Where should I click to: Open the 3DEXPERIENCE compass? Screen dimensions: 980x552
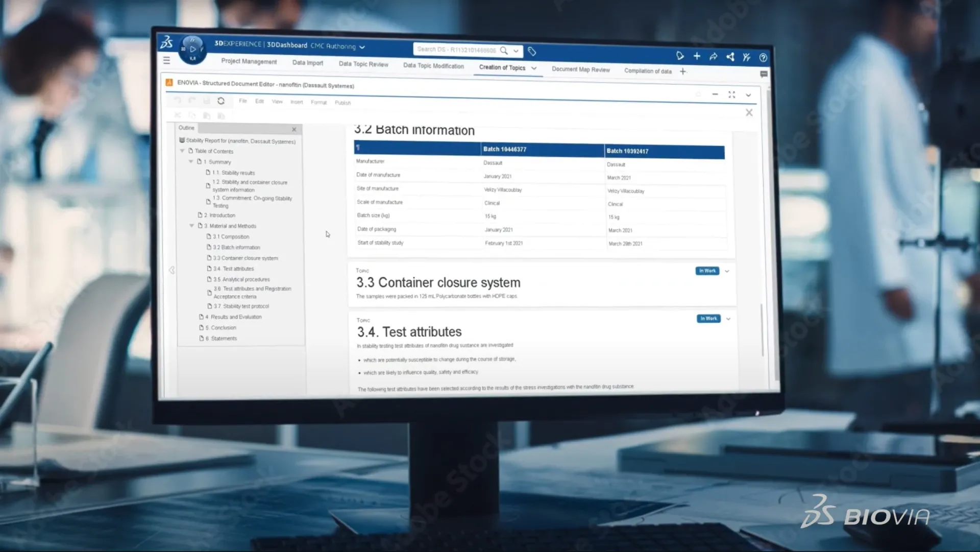coord(192,50)
